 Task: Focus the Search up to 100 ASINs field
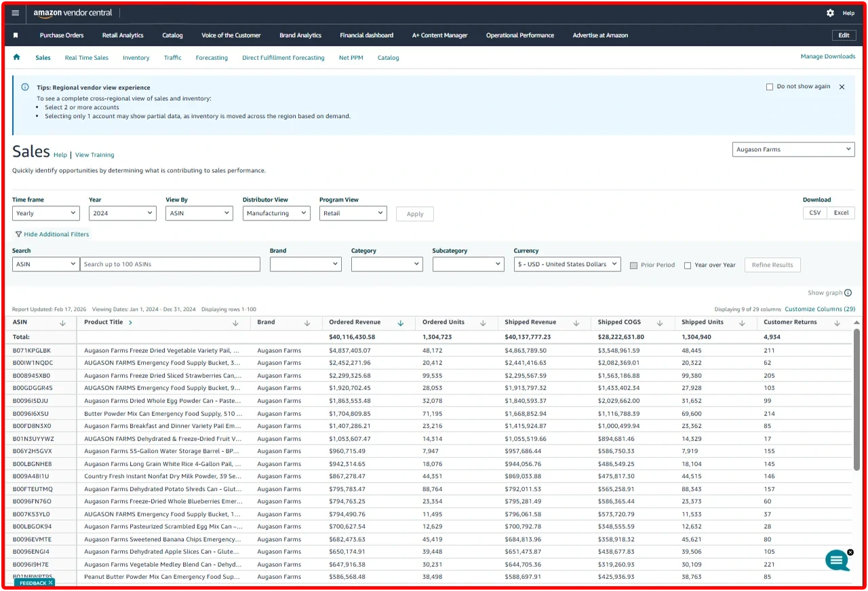(x=170, y=264)
